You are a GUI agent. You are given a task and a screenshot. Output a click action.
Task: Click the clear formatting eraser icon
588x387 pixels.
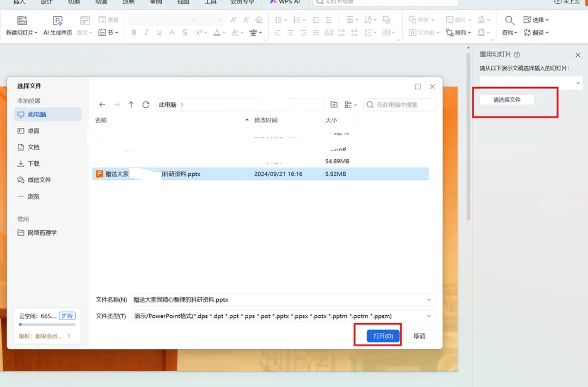(x=259, y=20)
